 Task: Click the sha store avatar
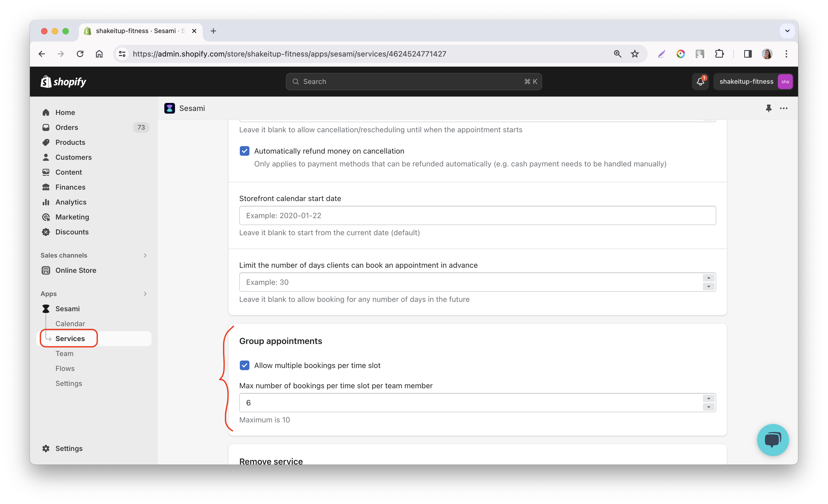[x=785, y=82]
